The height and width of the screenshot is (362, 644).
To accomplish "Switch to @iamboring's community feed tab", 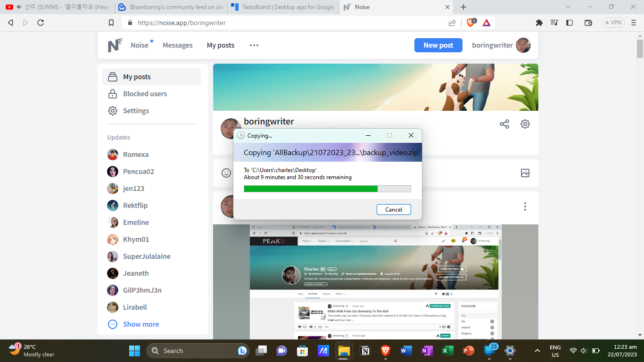I will [171, 7].
